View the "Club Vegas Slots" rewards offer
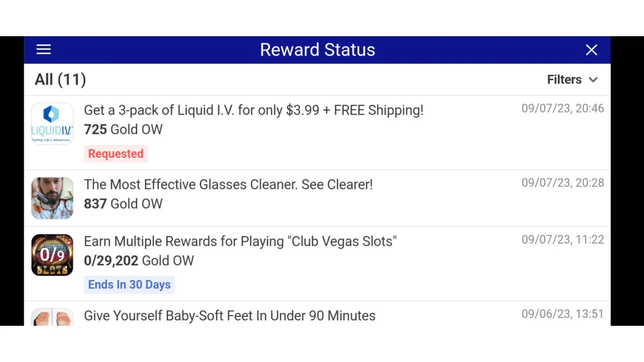The image size is (644, 362). pos(240,241)
